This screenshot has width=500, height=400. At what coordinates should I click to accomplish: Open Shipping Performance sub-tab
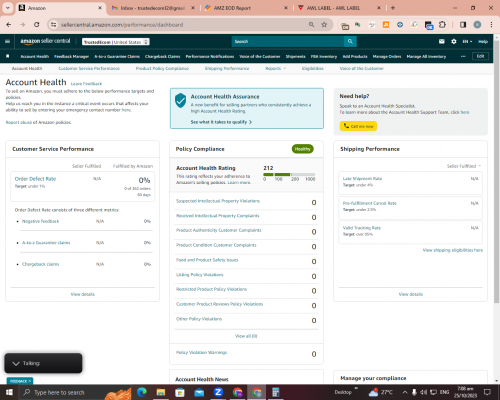(x=227, y=68)
